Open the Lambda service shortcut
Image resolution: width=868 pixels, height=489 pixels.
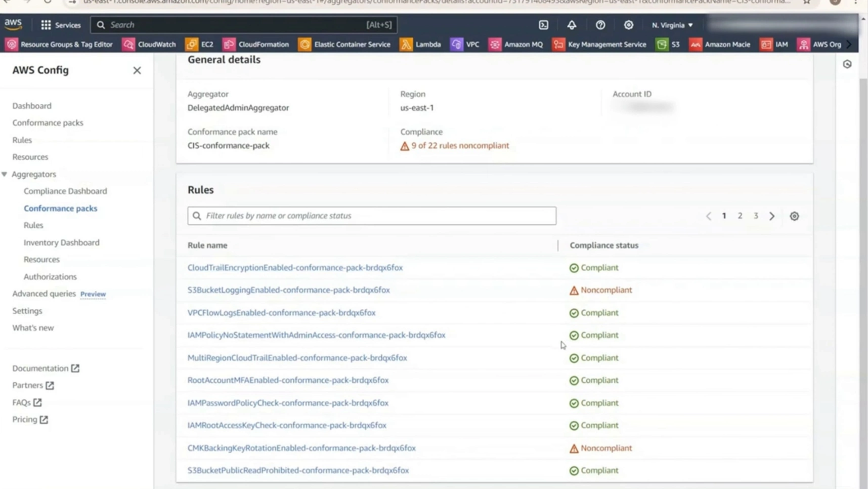tap(420, 45)
